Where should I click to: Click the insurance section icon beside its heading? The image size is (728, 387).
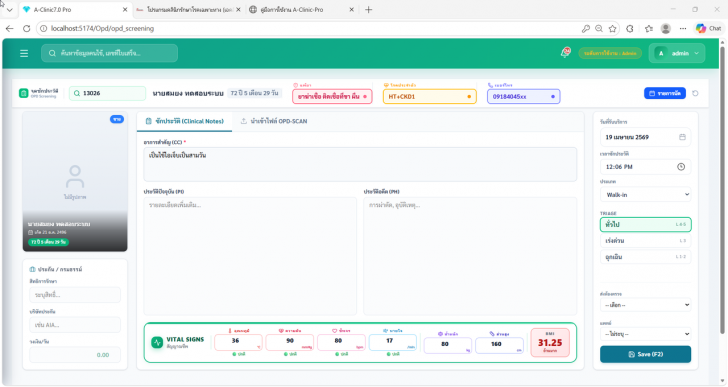pyautogui.click(x=32, y=269)
